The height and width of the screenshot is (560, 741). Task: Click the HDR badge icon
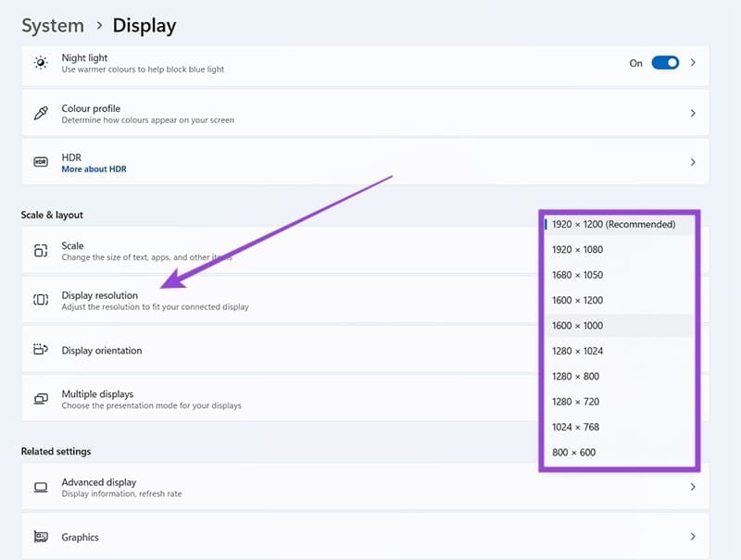(40, 162)
